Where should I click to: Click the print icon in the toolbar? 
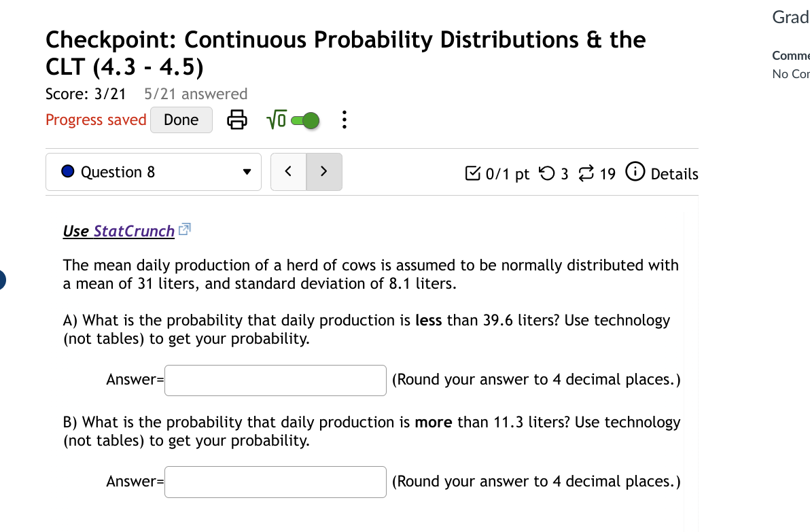tap(236, 120)
